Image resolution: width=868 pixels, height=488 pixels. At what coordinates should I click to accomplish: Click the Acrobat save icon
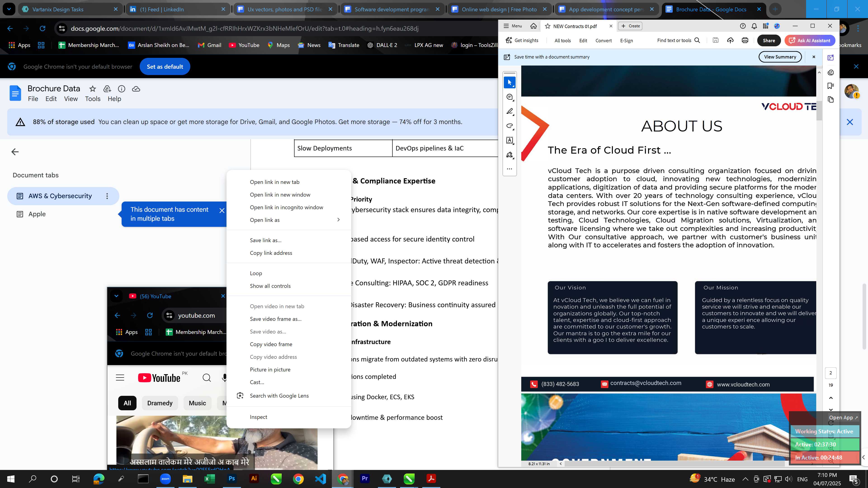716,40
